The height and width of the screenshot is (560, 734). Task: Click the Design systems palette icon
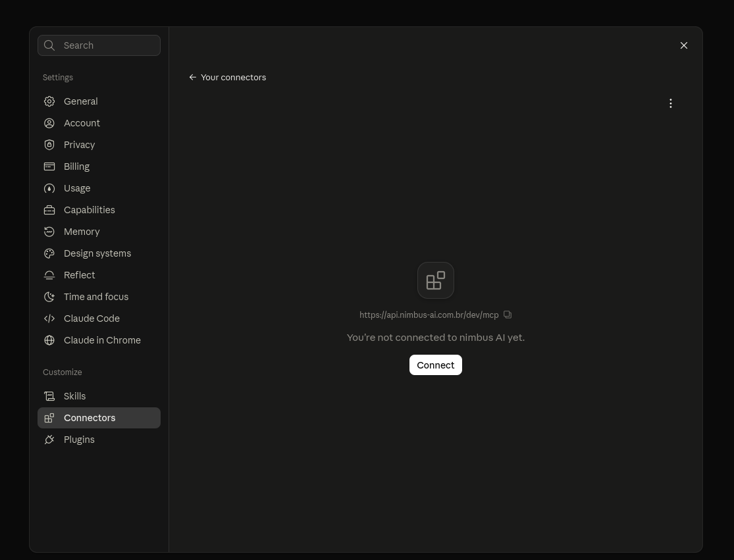tap(49, 253)
